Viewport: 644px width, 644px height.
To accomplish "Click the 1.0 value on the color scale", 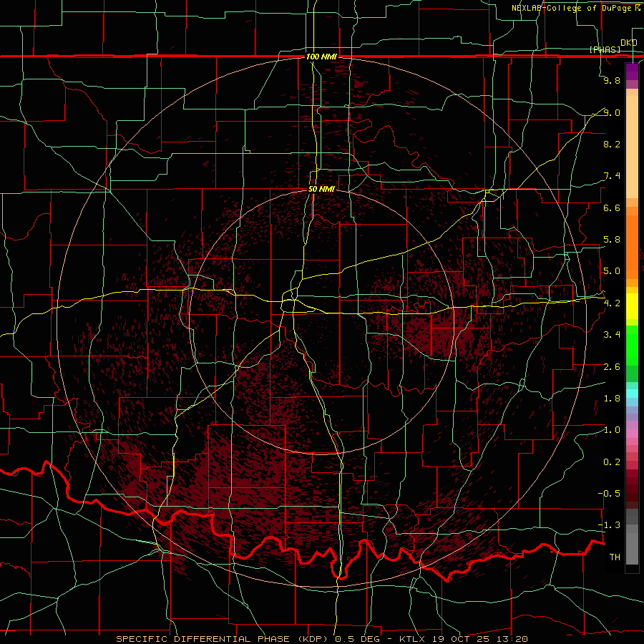I will (612, 430).
